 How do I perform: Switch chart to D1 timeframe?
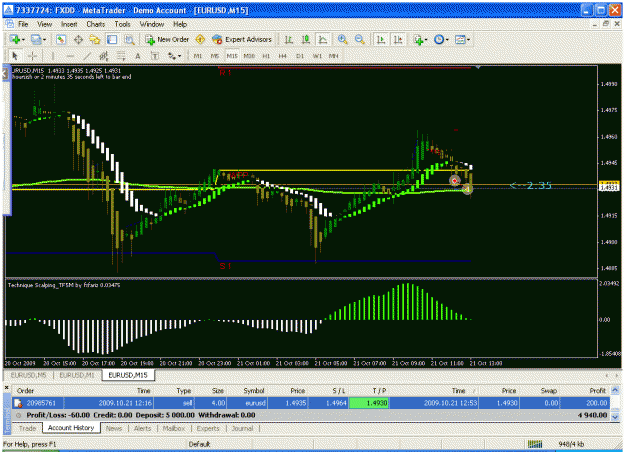(300, 56)
